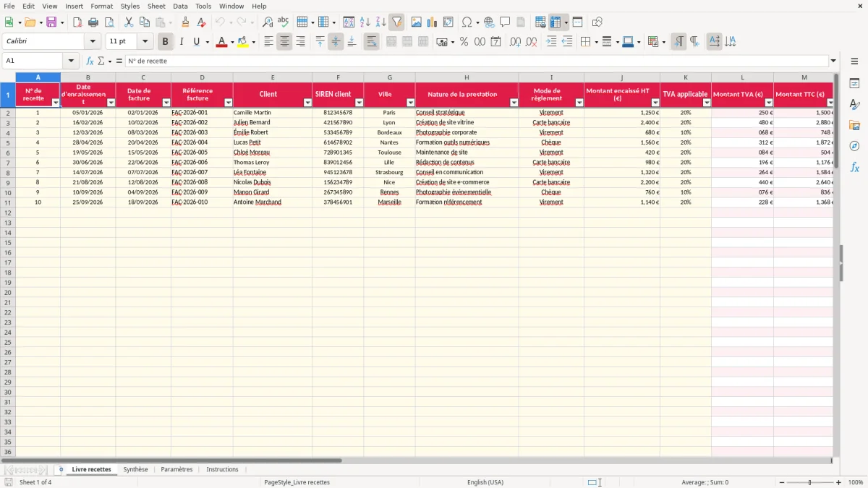868x488 pixels.
Task: Switch to the Synthèse sheet tab
Action: (x=135, y=469)
